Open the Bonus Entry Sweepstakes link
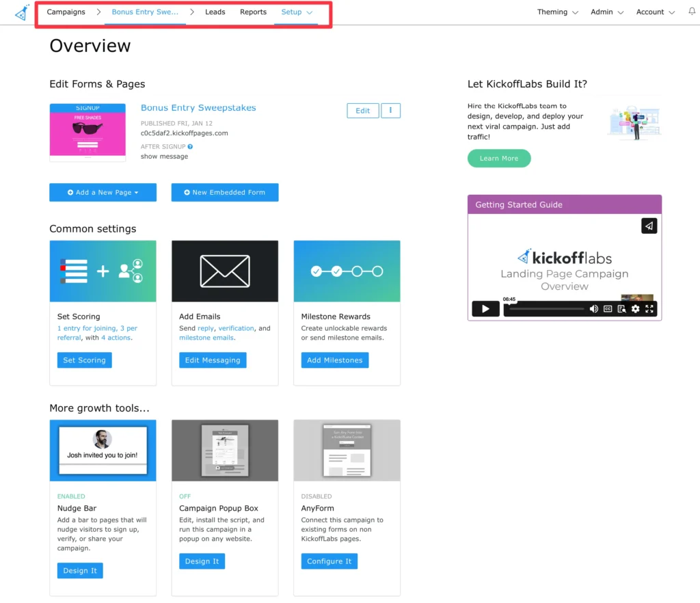Image resolution: width=700 pixels, height=603 pixels. 198,107
